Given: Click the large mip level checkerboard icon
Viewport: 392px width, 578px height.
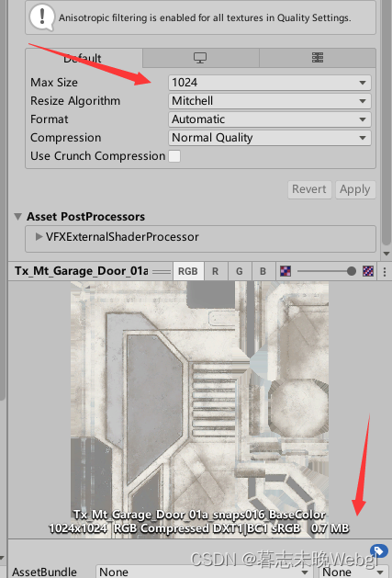Looking at the screenshot, I should pyautogui.click(x=368, y=271).
